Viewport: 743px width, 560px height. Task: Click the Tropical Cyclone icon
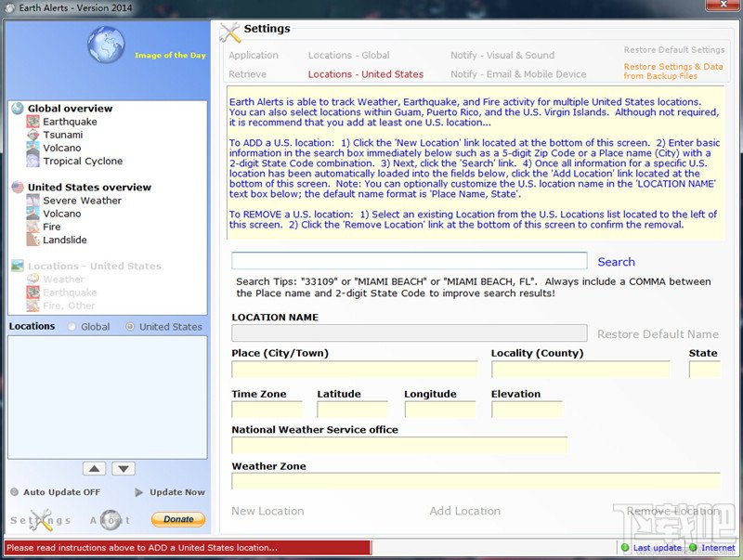point(33,161)
